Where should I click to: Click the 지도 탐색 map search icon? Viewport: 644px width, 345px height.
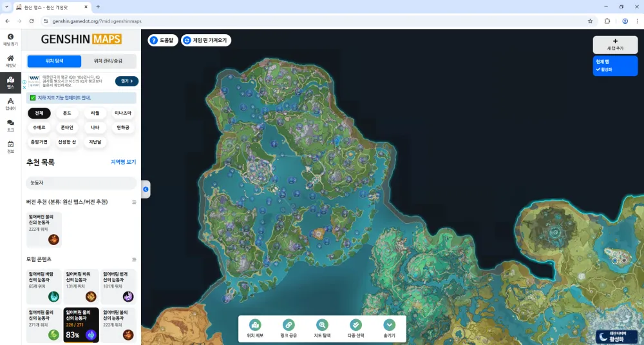click(322, 326)
